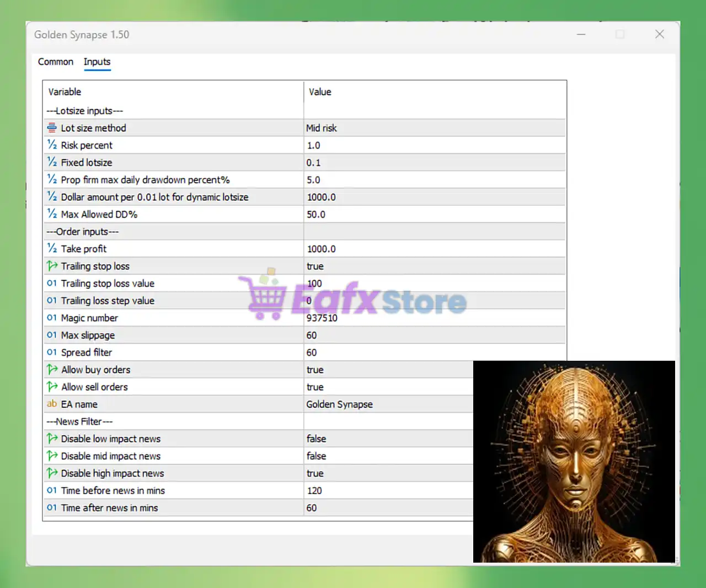Click the Take profit fraction icon

point(52,249)
